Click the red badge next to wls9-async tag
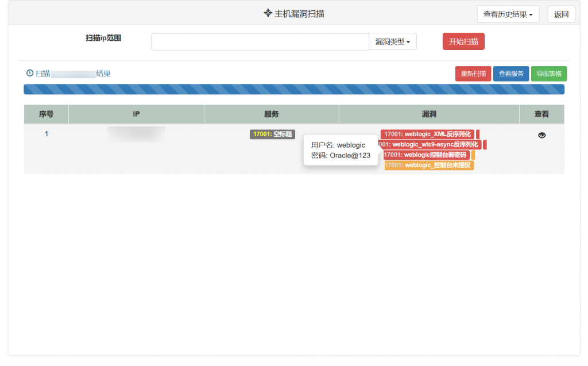Image resolution: width=588 pixels, height=366 pixels. point(485,144)
